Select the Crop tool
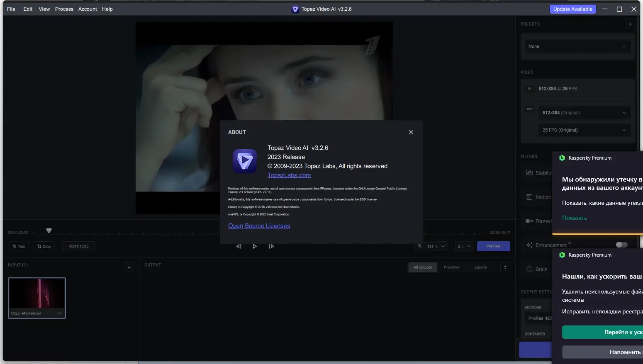This screenshot has width=643, height=364. pos(44,246)
